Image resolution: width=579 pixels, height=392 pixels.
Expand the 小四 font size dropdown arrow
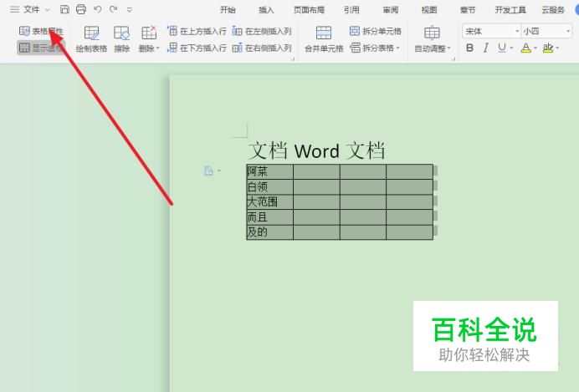click(568, 32)
